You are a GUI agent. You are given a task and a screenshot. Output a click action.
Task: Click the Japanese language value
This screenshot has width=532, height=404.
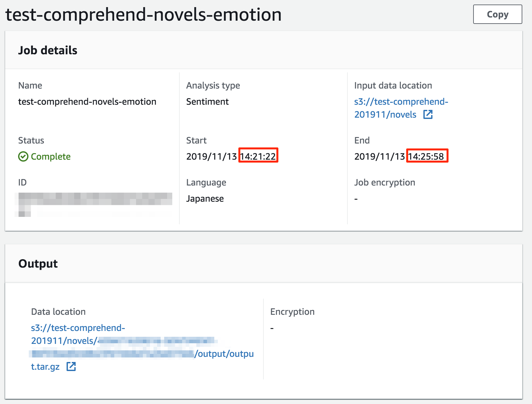click(205, 198)
